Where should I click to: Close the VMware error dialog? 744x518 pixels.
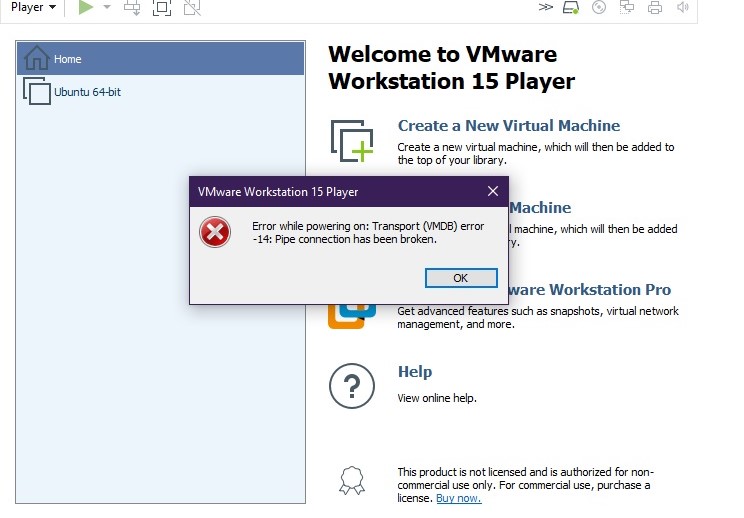pos(493,191)
